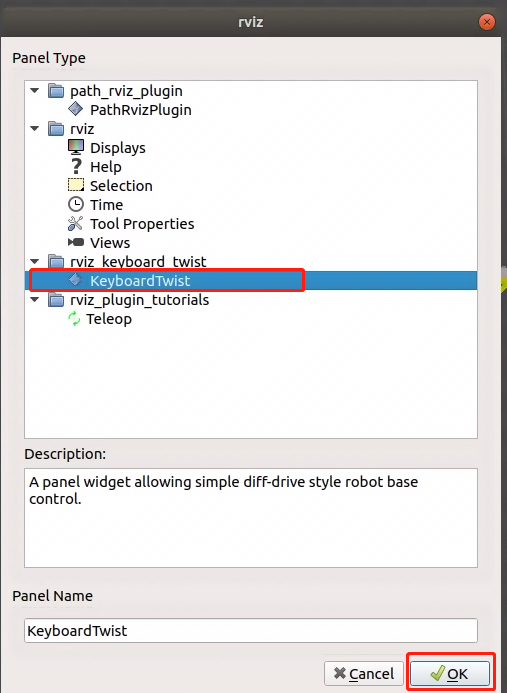Screen dimensions: 507x693
Task: Focus the Panel Name text field
Action: (x=251, y=630)
